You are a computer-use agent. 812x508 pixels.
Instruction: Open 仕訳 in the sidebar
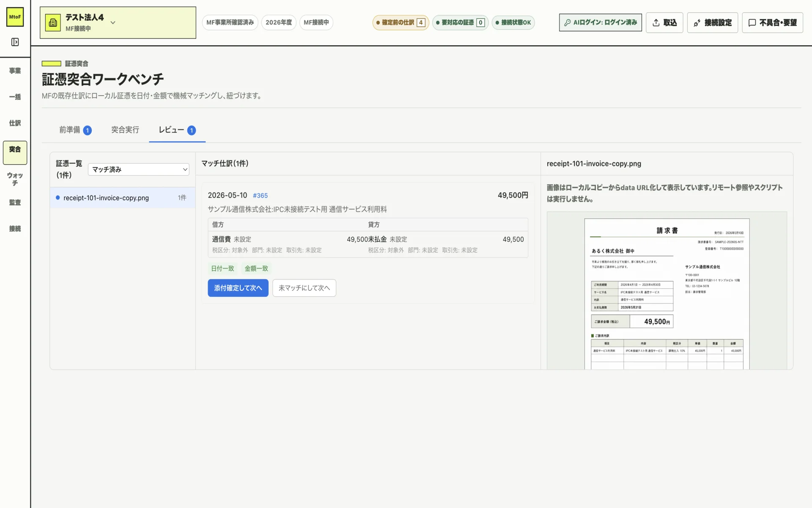pyautogui.click(x=15, y=123)
